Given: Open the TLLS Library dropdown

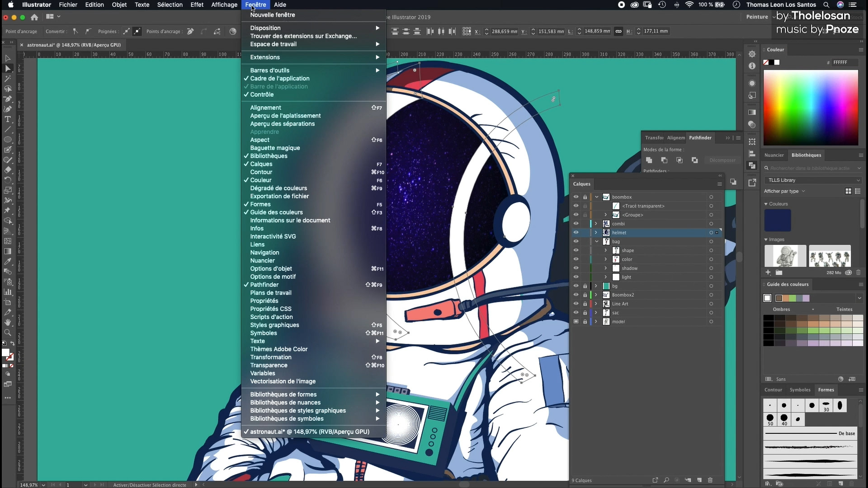Looking at the screenshot, I should coord(812,180).
